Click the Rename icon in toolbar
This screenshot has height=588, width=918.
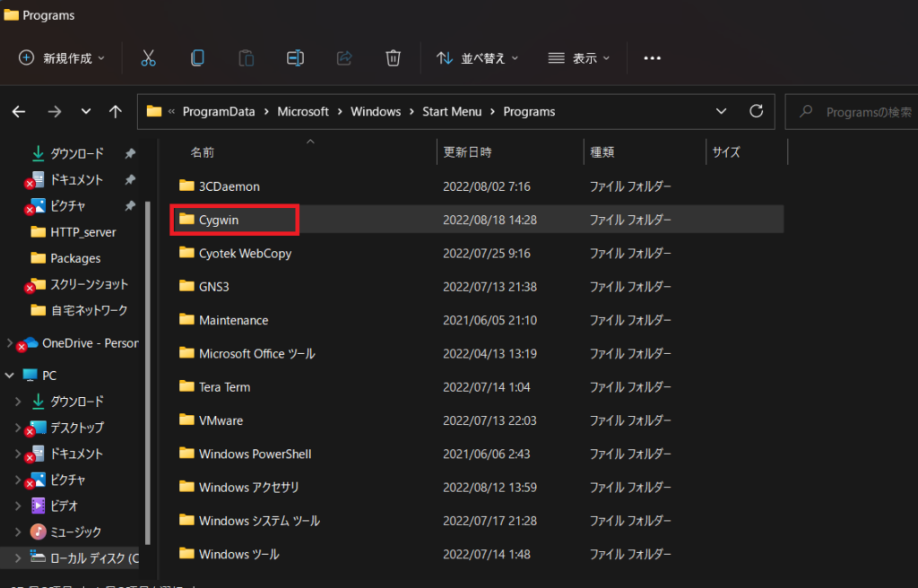click(295, 58)
